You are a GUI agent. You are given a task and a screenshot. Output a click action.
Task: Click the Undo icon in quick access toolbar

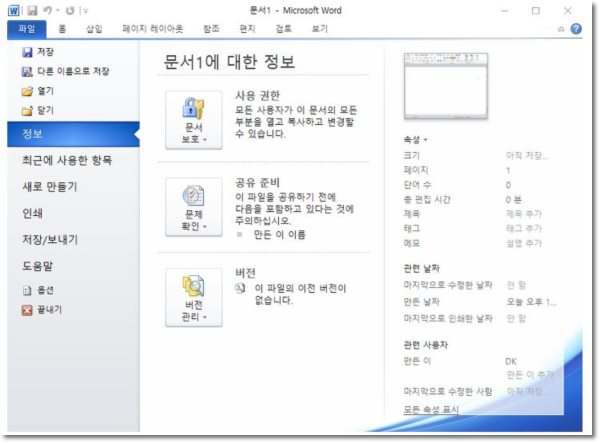[47, 10]
